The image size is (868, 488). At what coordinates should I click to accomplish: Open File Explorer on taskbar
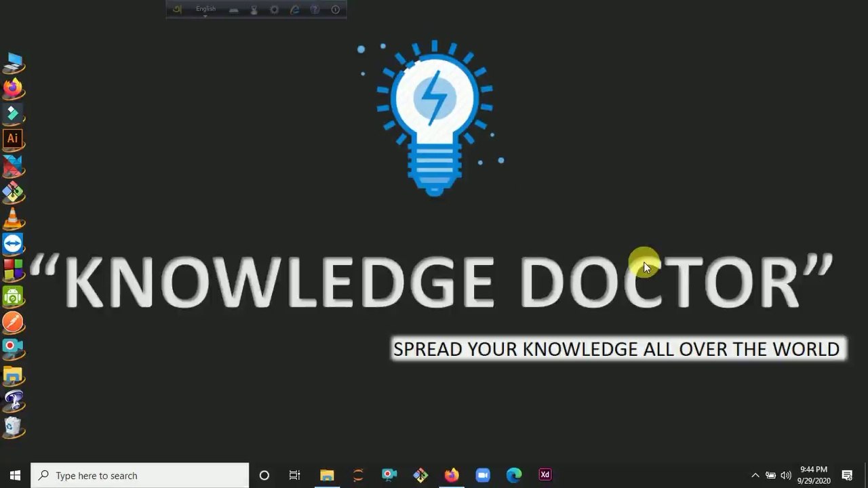point(327,475)
